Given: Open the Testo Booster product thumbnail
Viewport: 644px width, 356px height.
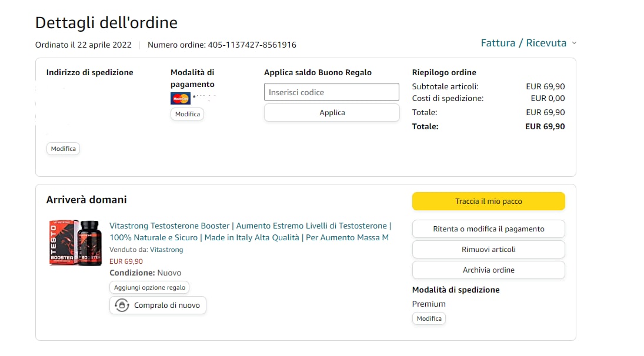Looking at the screenshot, I should [x=76, y=243].
